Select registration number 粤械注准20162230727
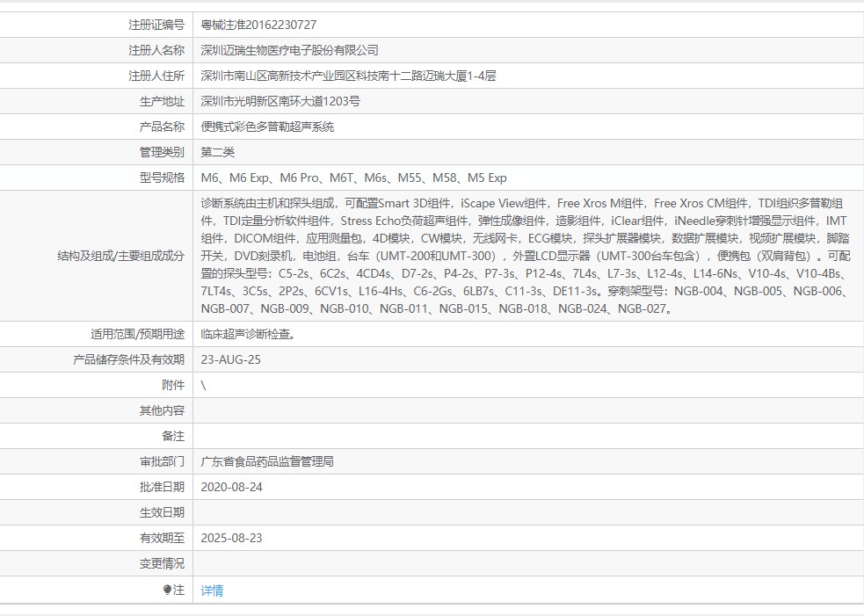Screen dimensions: 864x616 [258, 25]
